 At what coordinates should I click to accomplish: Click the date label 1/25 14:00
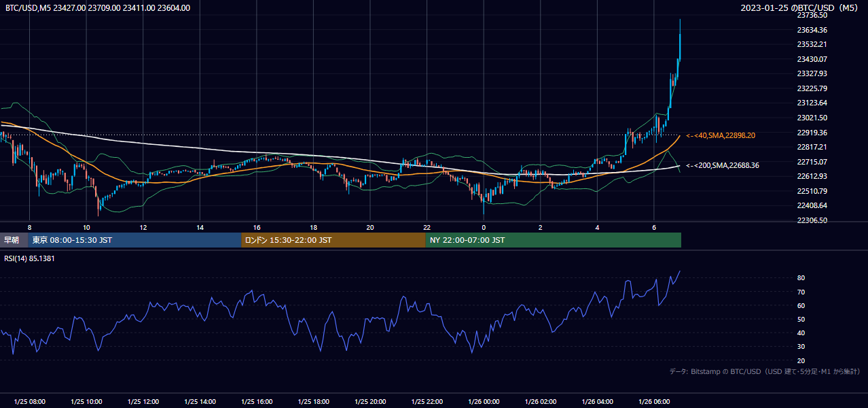200,402
